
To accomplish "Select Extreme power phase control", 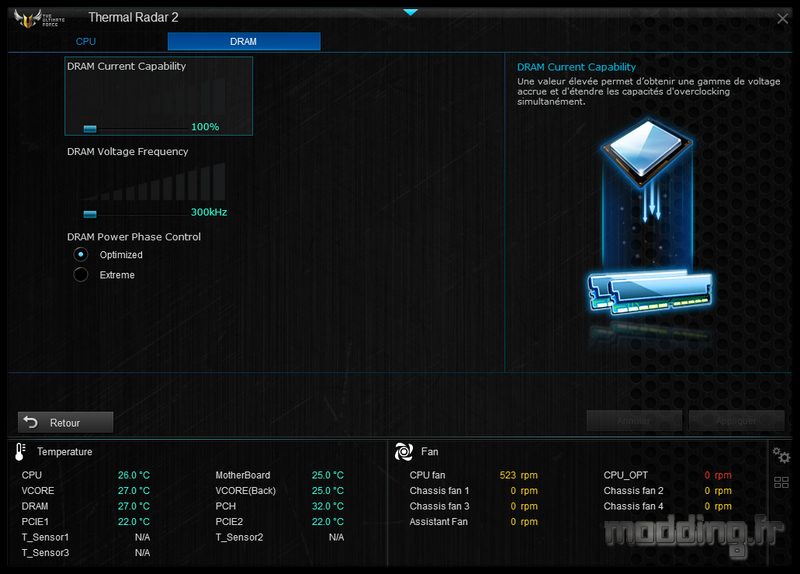I will click(x=81, y=274).
